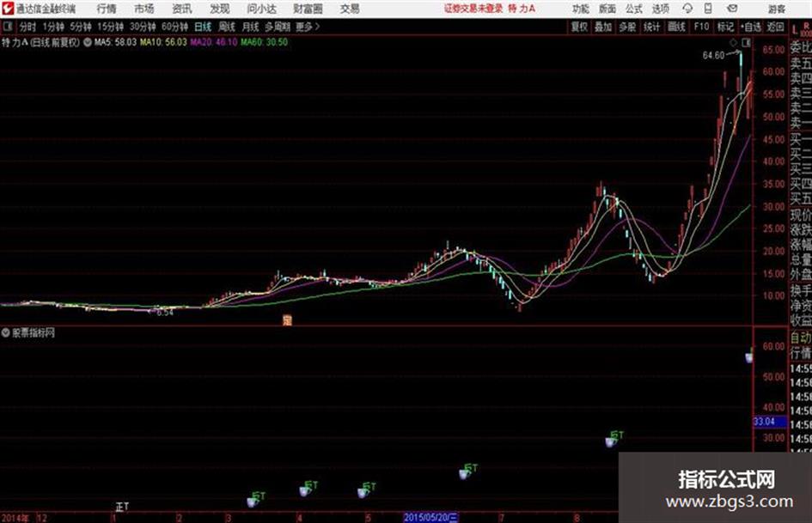This screenshot has height=523, width=812.
Task: Click the MA10: 56.03 value label
Action: 163,42
